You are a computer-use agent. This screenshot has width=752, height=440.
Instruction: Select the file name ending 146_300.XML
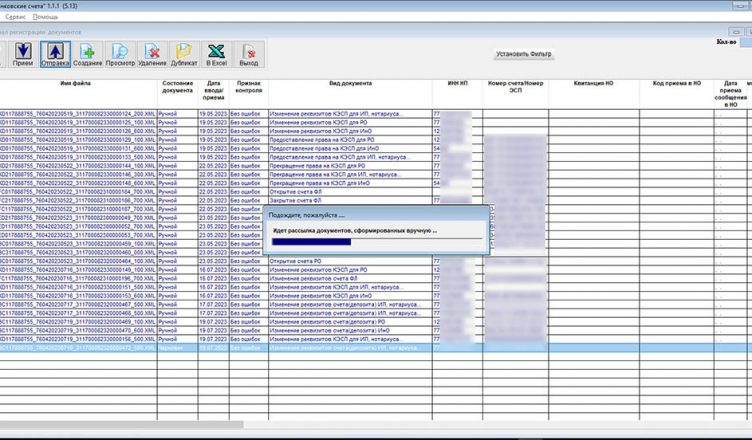point(78,175)
